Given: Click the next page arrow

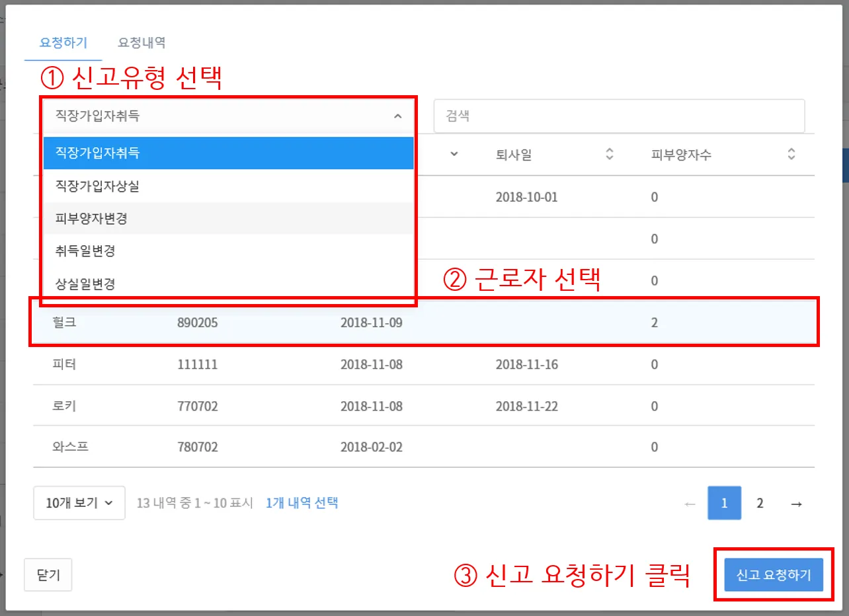Looking at the screenshot, I should pyautogui.click(x=795, y=502).
